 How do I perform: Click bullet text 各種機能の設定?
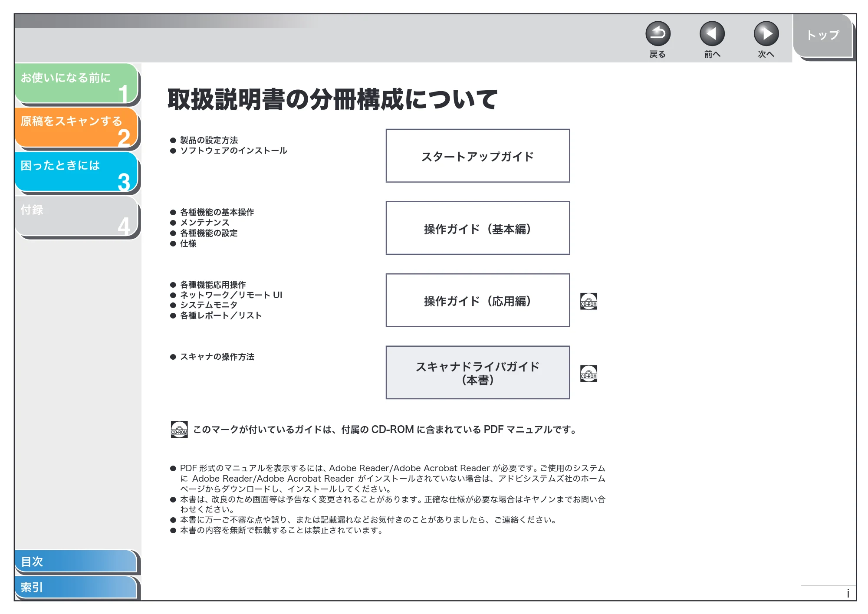click(209, 233)
